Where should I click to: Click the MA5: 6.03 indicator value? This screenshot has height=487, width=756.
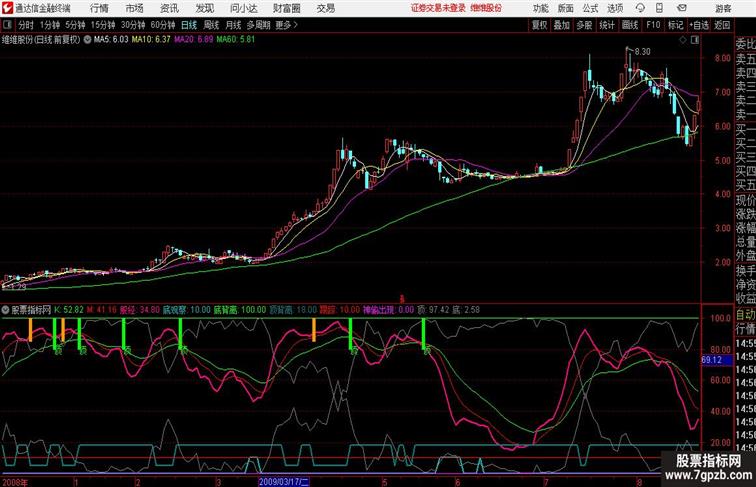111,40
